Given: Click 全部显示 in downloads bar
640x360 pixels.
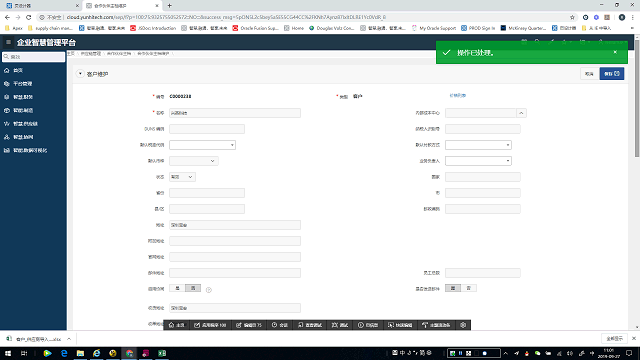Looking at the screenshot, I should pyautogui.click(x=614, y=338).
